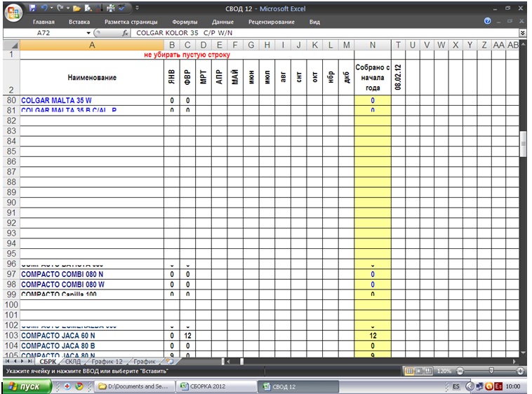
Task: Click cell COLGAR MALTA 35 W
Action: [92, 100]
